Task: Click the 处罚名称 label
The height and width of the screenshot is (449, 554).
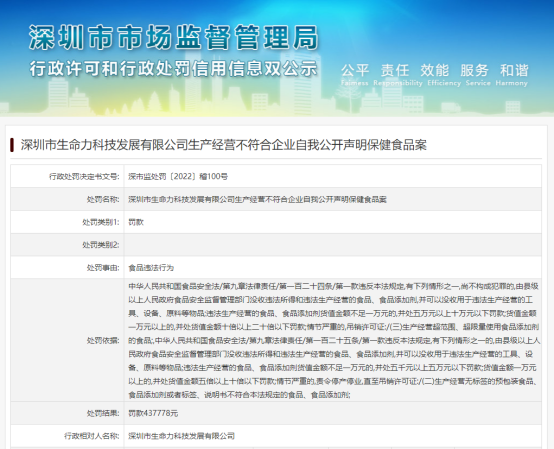Action: pyautogui.click(x=103, y=199)
